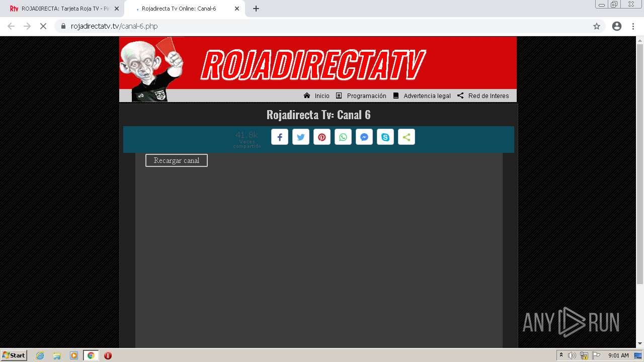Screen dimensions: 644x362
Task: Click the scrollbar down arrow
Action: click(640, 344)
